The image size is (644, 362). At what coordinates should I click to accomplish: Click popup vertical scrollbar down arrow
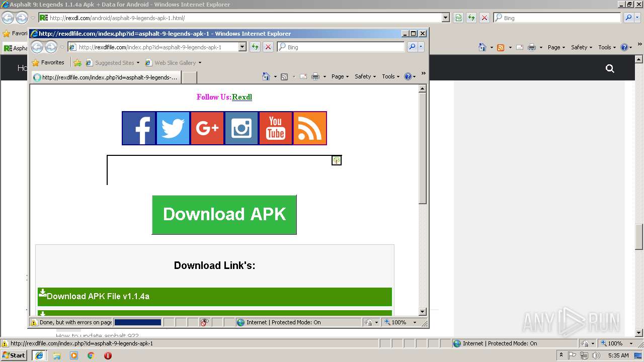423,312
